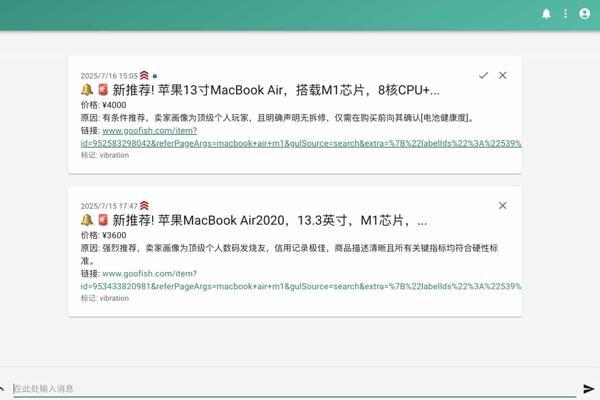This screenshot has width=600, height=400.
Task: Dismiss the ¥4000 MacBook Air message
Action: 502,75
